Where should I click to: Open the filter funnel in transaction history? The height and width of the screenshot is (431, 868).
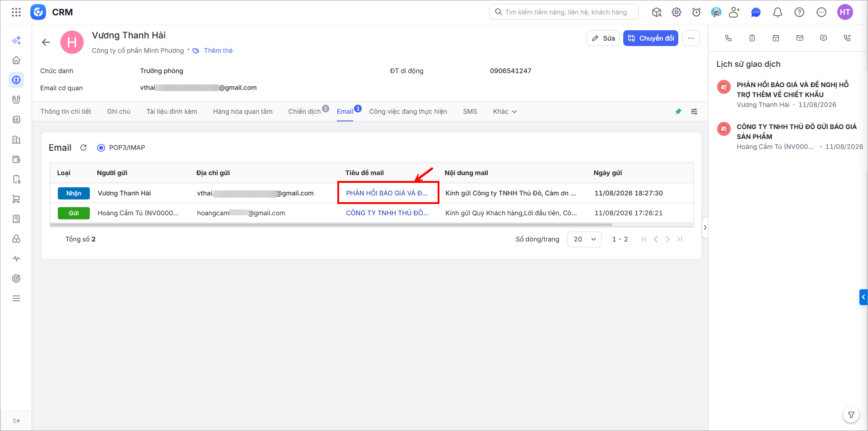coord(851,415)
